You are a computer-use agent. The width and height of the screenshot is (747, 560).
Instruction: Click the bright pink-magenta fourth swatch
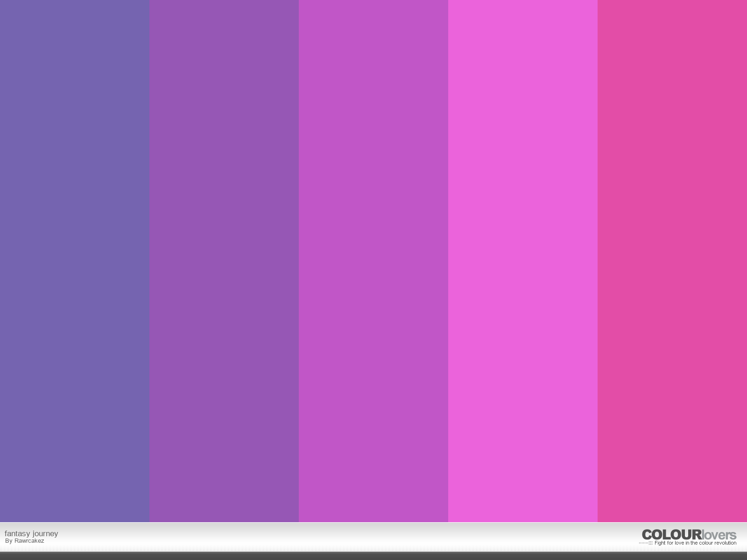(523, 261)
